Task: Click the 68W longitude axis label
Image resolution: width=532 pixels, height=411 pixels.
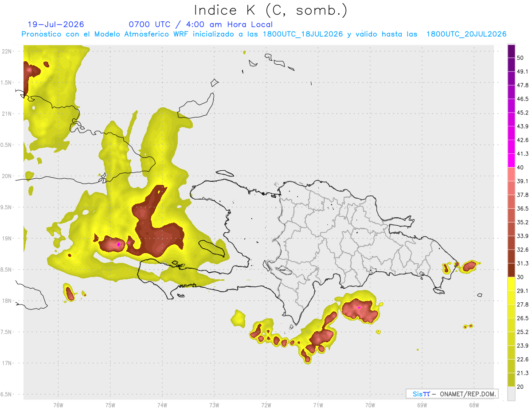Action: [x=473, y=405]
